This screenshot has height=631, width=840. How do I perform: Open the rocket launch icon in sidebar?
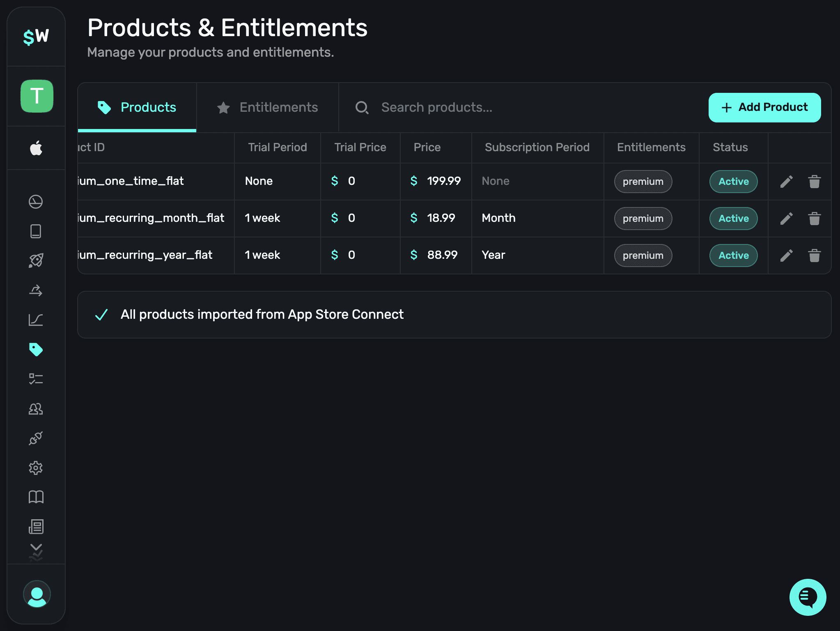(36, 260)
